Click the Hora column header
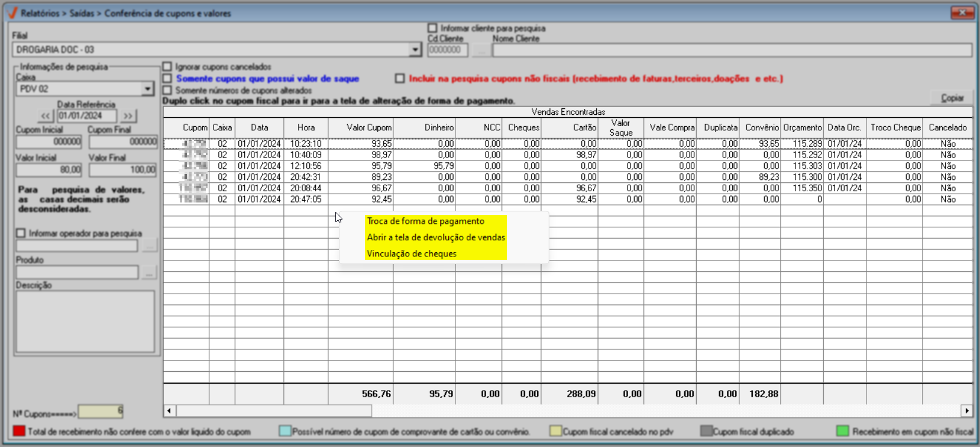 coord(306,128)
